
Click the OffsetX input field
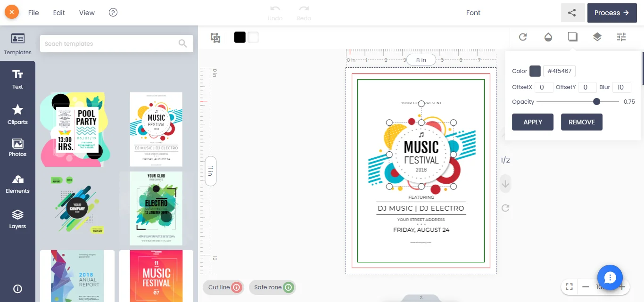pyautogui.click(x=544, y=87)
